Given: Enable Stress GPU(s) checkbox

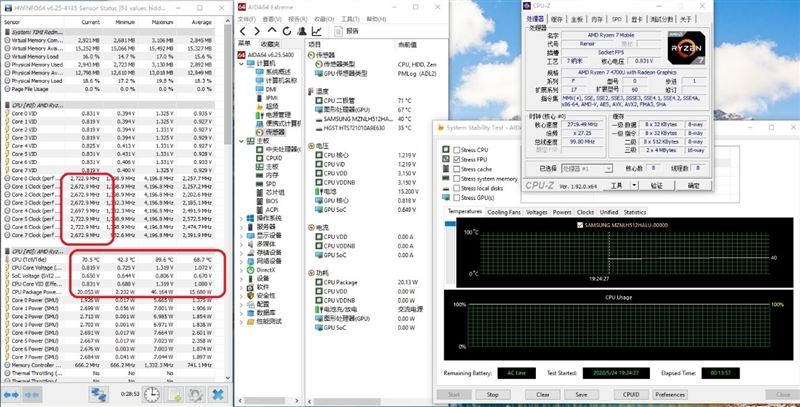Looking at the screenshot, I should [457, 197].
